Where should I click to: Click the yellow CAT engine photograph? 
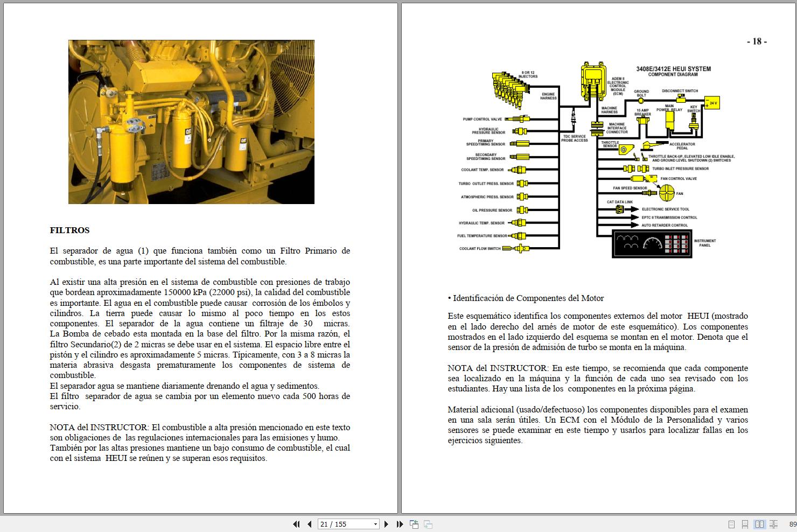tap(191, 121)
